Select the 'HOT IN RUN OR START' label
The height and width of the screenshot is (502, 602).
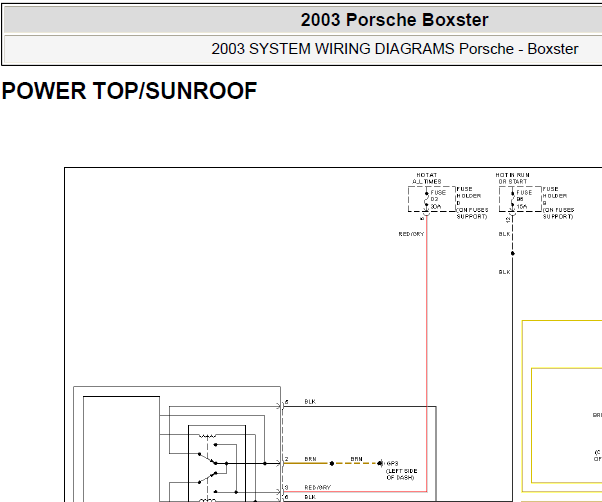(513, 178)
